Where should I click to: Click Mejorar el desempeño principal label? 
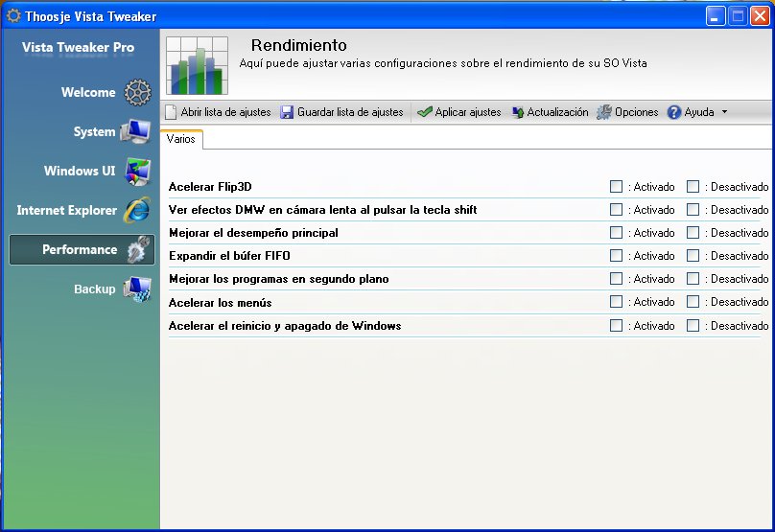point(253,233)
